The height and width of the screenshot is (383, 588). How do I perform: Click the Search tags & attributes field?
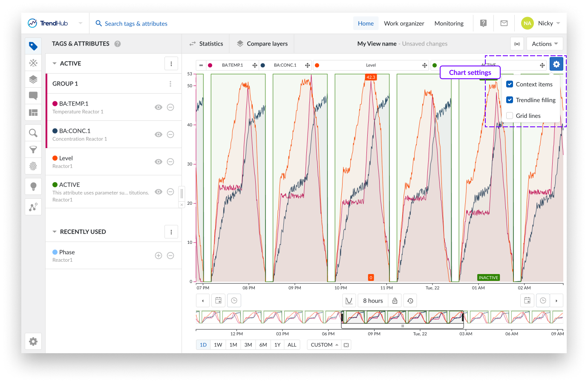point(136,23)
